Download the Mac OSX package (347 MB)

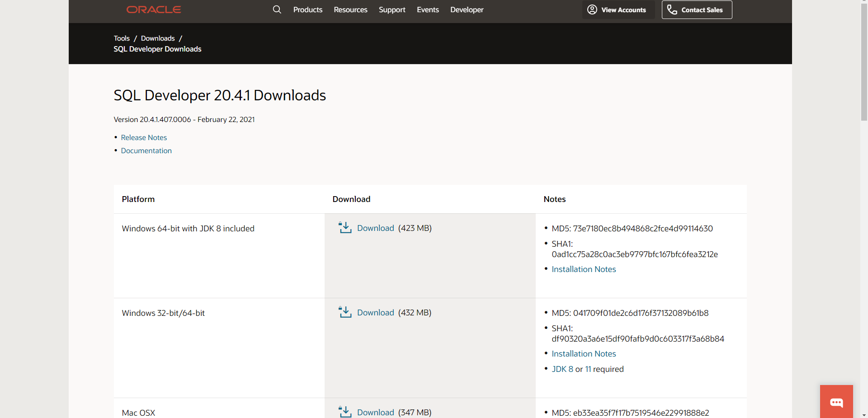tap(376, 412)
